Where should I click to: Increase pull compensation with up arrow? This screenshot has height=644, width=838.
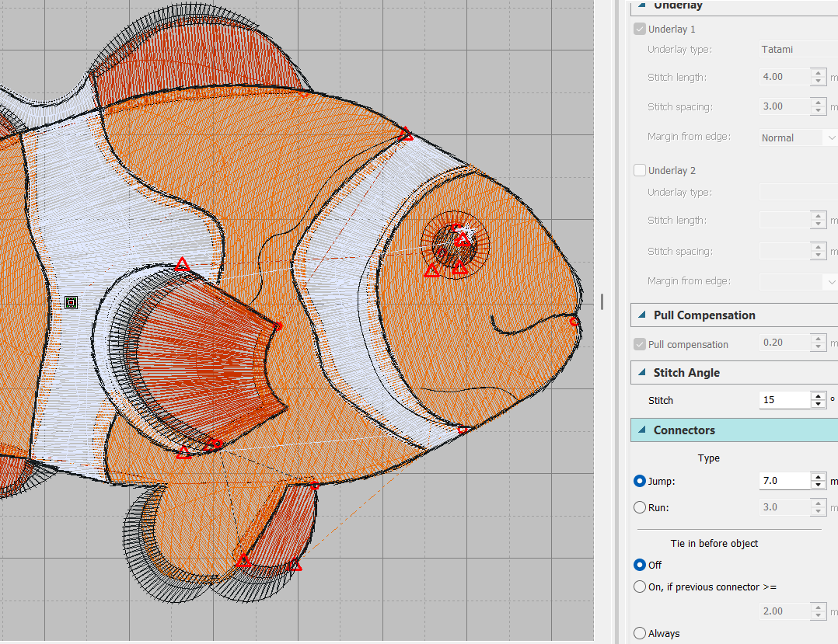point(819,338)
